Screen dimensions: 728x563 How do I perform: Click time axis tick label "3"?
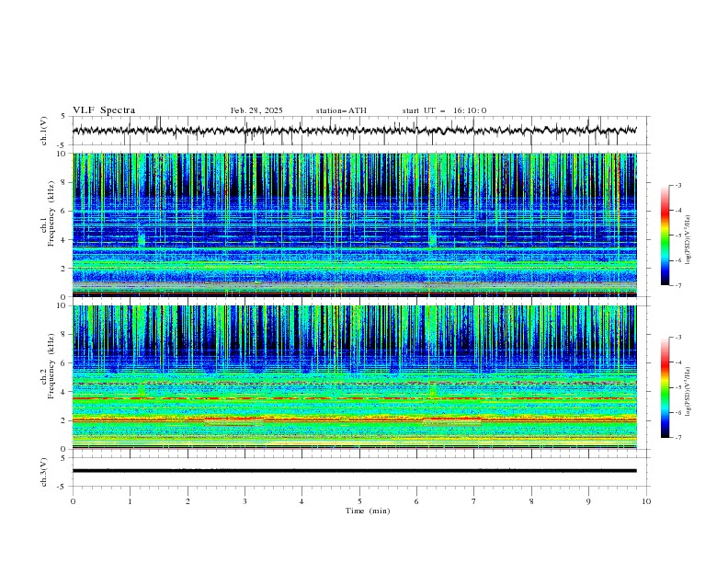[245, 501]
